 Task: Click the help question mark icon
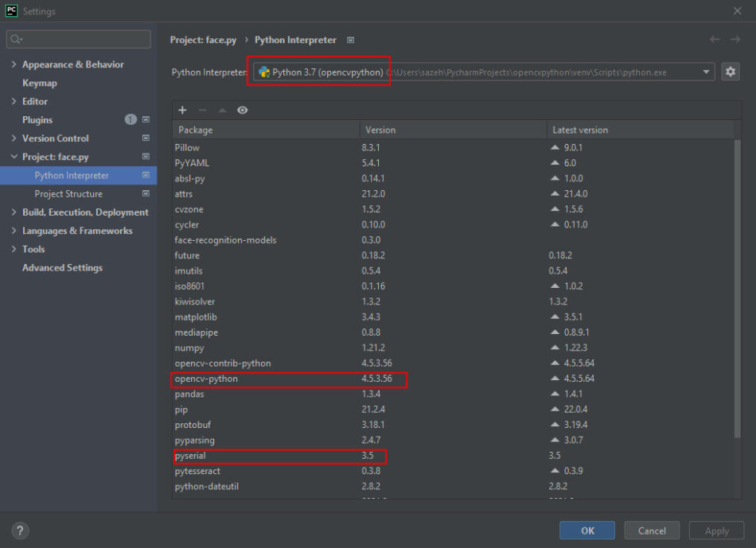21,531
